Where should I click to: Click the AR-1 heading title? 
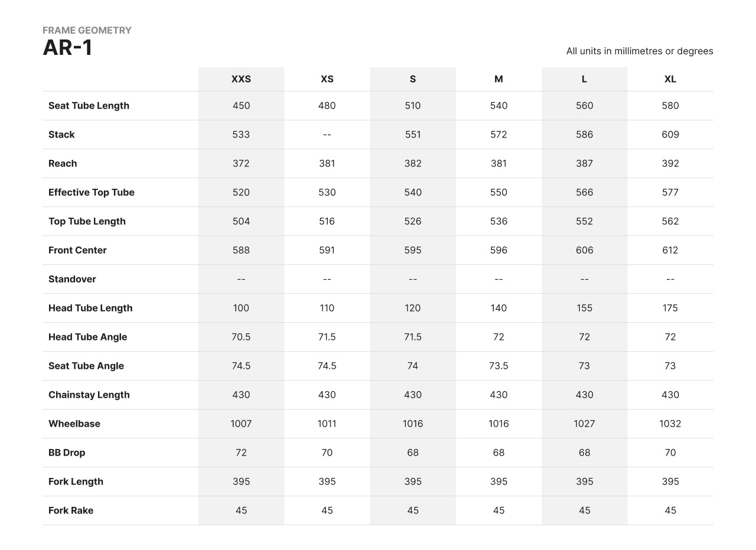click(68, 48)
